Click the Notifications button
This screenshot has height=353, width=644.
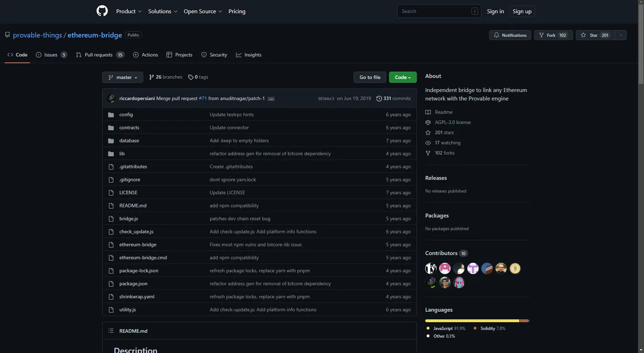[x=510, y=35]
